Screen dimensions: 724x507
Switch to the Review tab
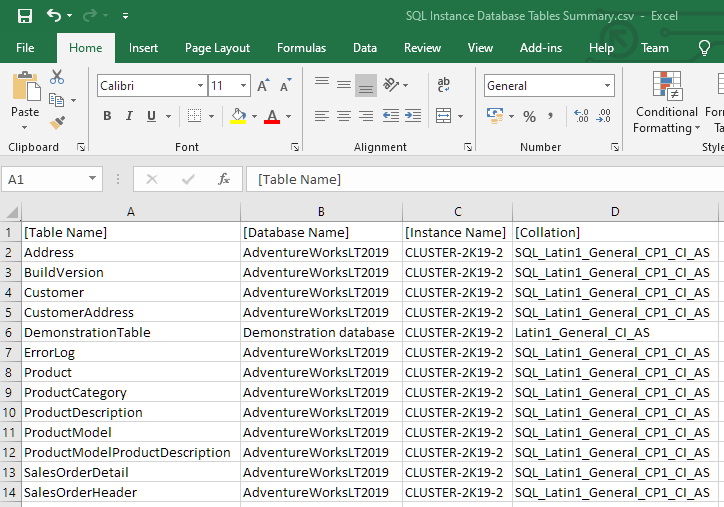(x=422, y=48)
